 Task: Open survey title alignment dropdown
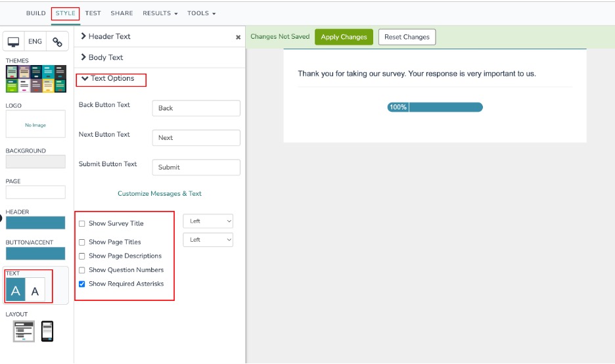pos(208,221)
